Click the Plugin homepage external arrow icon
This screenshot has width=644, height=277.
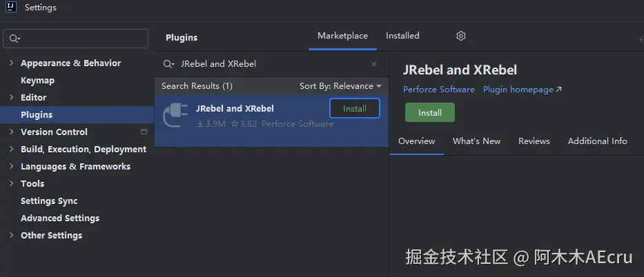point(558,90)
